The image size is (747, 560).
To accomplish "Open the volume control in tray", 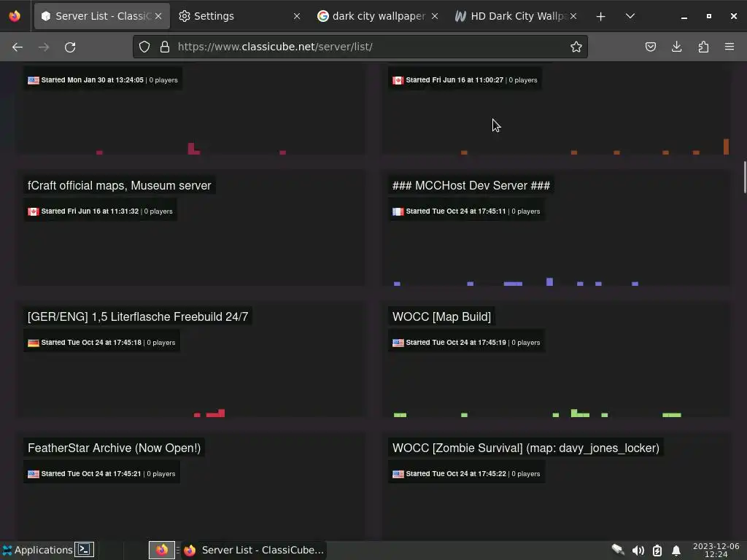I will pyautogui.click(x=638, y=551).
